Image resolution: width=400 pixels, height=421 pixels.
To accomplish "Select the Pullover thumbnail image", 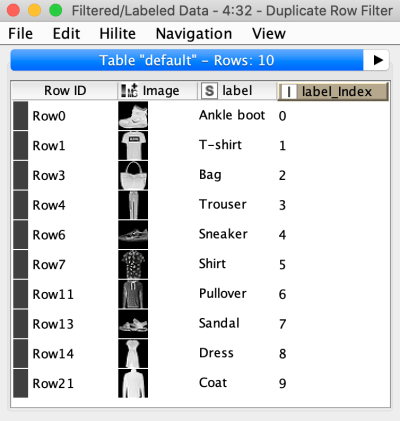I will coord(133,294).
